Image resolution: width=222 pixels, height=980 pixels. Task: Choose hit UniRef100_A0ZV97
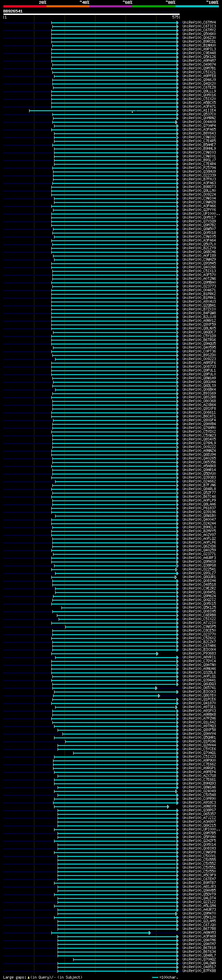[x=199, y=535]
